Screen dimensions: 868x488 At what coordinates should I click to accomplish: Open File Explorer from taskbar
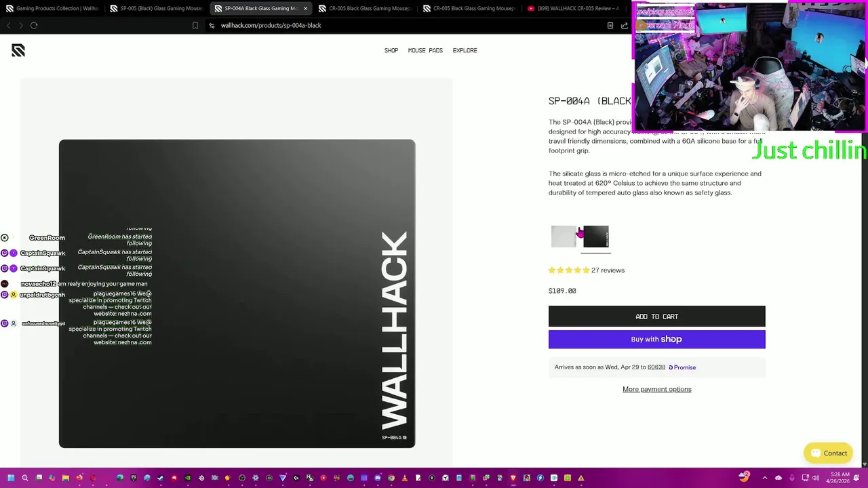pyautogui.click(x=66, y=478)
